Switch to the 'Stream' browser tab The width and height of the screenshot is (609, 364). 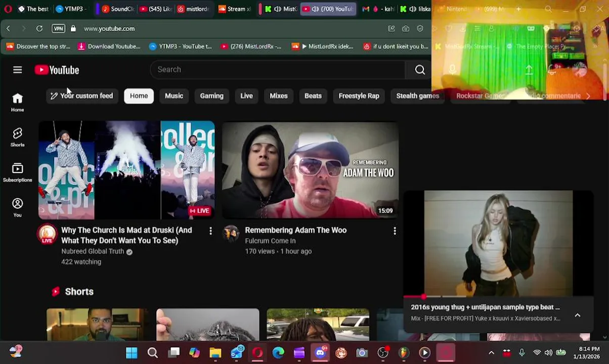(x=235, y=9)
